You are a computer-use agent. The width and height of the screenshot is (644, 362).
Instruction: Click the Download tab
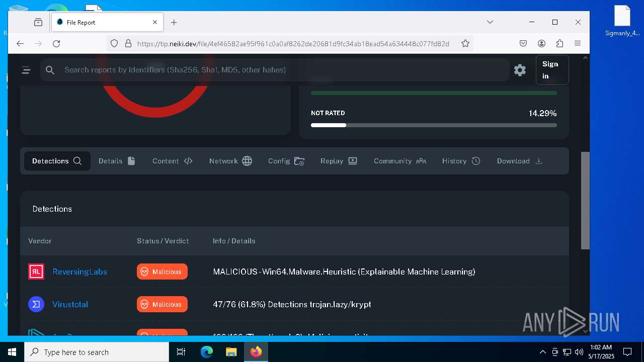click(x=520, y=161)
